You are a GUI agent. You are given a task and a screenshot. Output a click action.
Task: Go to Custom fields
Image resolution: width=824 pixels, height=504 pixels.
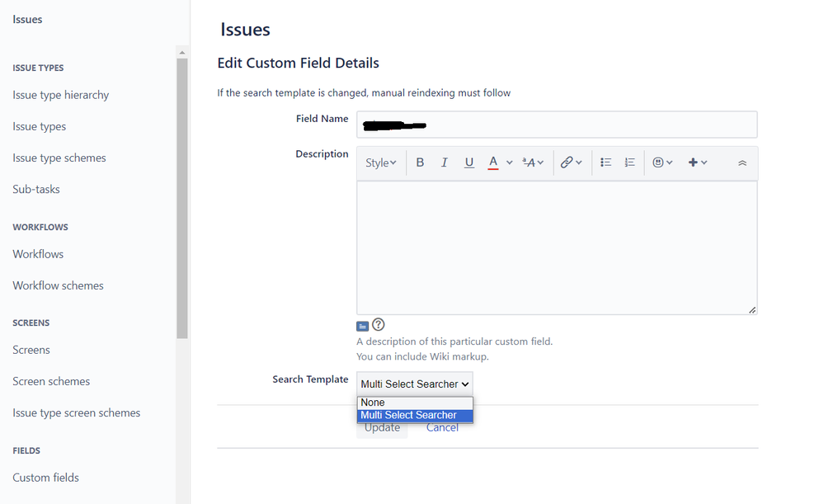click(45, 478)
